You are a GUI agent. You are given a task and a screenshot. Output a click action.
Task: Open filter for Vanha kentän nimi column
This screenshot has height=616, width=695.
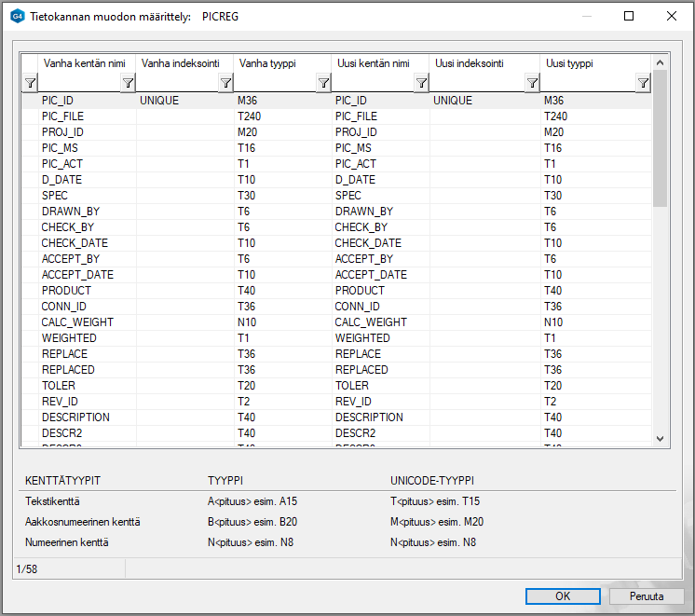(x=128, y=84)
